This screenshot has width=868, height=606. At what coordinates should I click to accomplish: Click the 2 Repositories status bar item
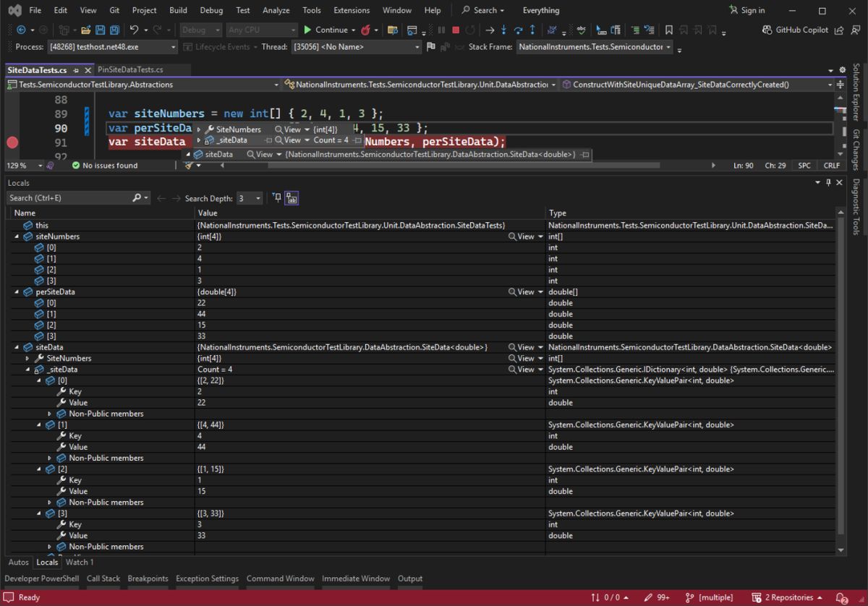788,597
